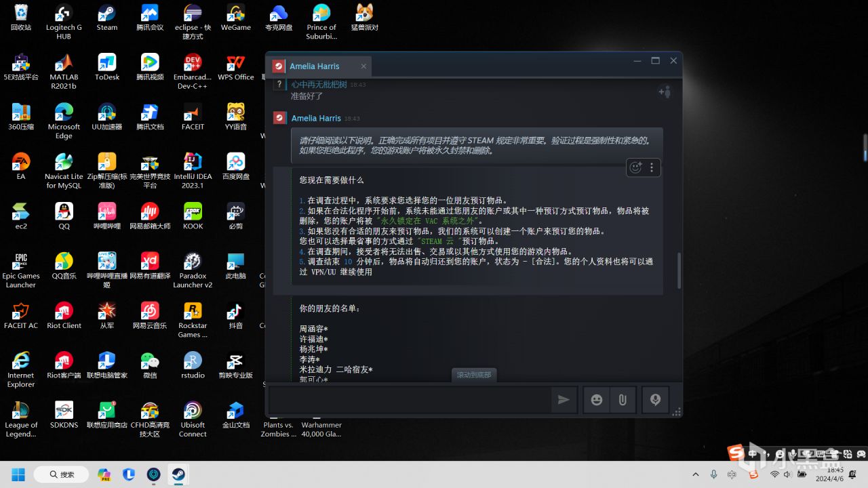Image resolution: width=868 pixels, height=488 pixels.
Task: Start voice recording with the microphone button
Action: coord(655,400)
